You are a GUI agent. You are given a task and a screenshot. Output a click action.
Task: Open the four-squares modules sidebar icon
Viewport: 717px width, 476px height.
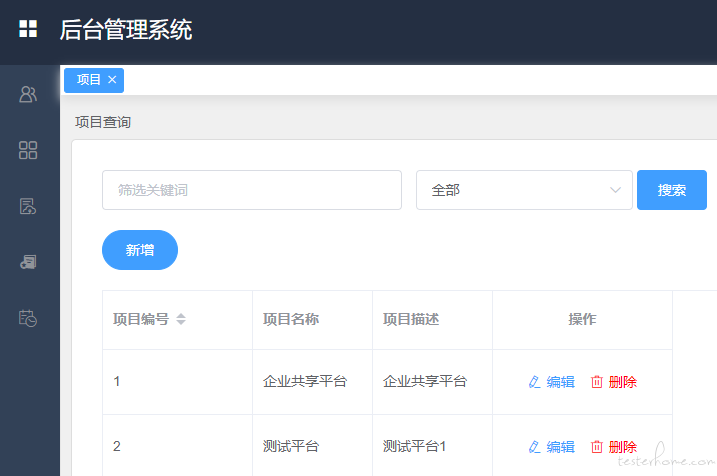point(28,150)
